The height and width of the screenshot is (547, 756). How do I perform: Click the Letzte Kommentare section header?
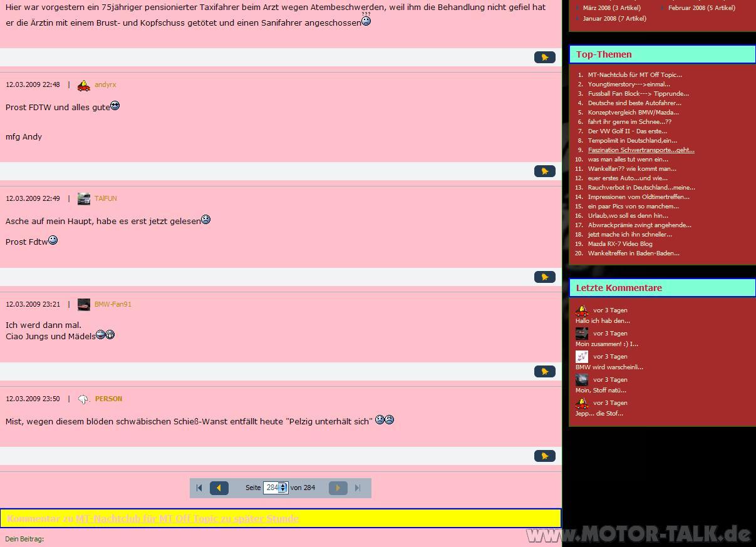(663, 288)
